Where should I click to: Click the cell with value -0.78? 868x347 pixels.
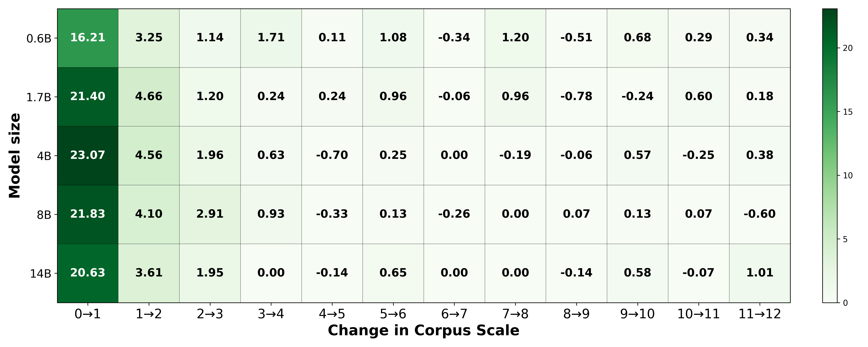[x=576, y=96]
